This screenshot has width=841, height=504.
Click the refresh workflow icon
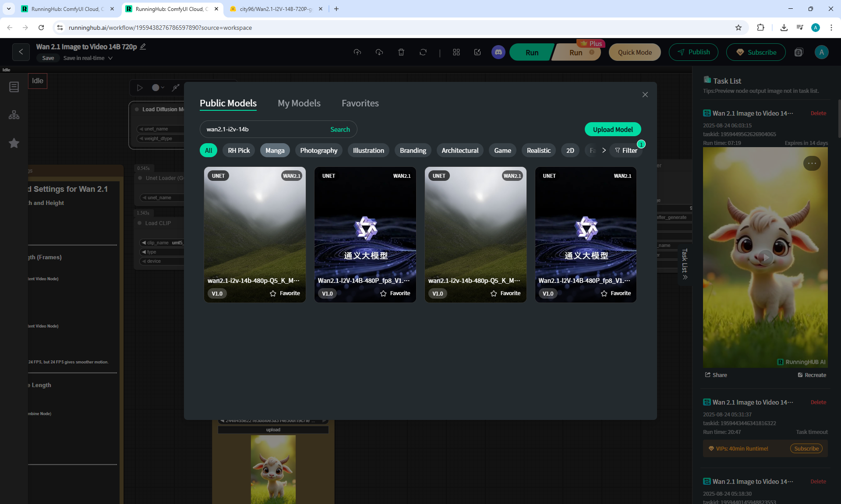(x=423, y=52)
